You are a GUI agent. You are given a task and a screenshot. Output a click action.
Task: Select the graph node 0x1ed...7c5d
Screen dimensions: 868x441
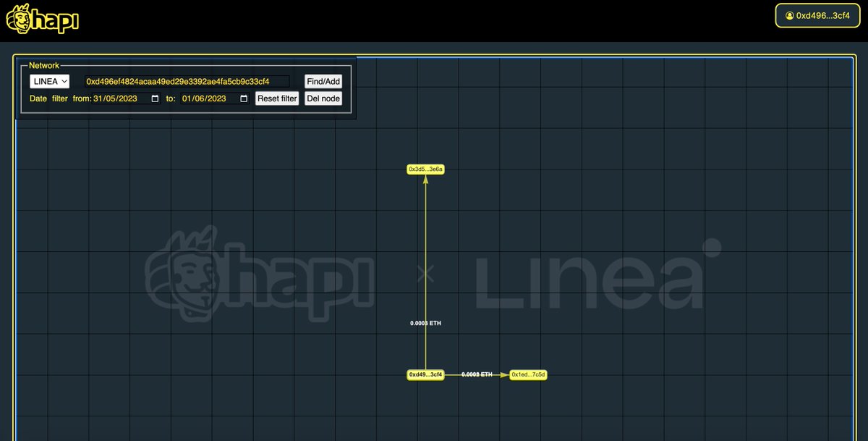(528, 374)
